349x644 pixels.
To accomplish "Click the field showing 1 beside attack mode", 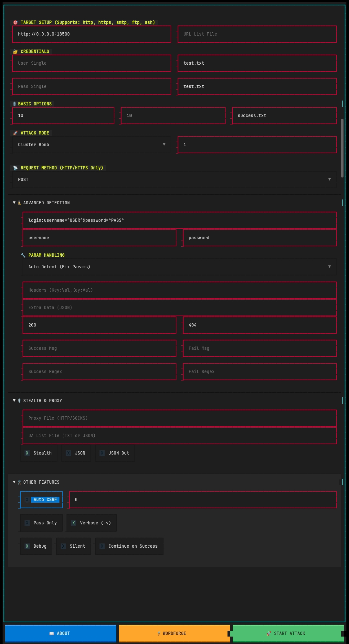I will point(257,145).
